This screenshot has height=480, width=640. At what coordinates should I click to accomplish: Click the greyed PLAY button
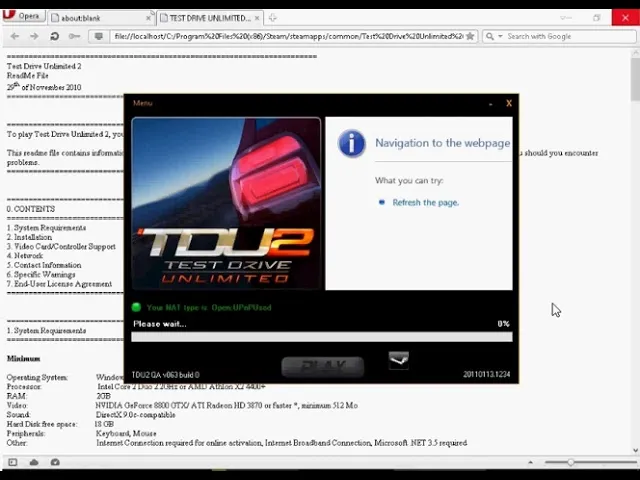click(322, 367)
